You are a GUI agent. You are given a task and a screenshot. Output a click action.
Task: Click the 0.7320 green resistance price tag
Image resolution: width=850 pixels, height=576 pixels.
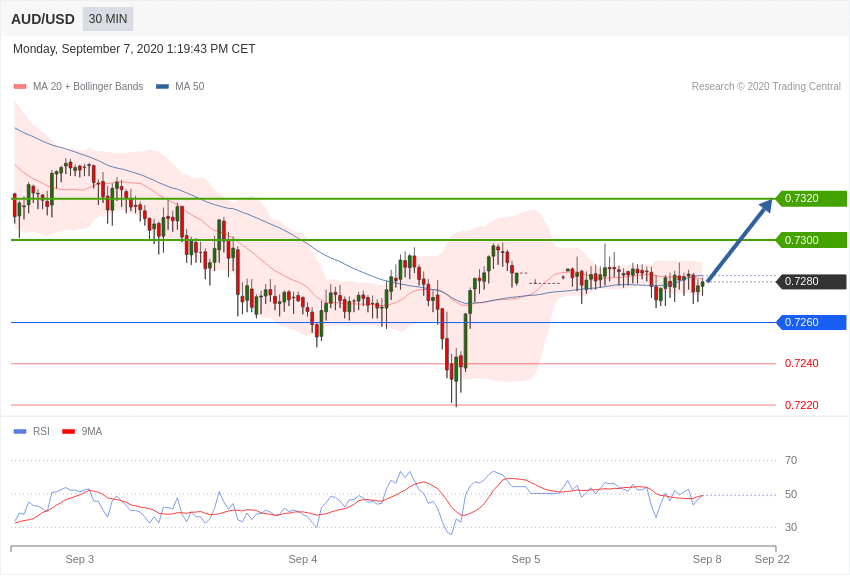(812, 198)
